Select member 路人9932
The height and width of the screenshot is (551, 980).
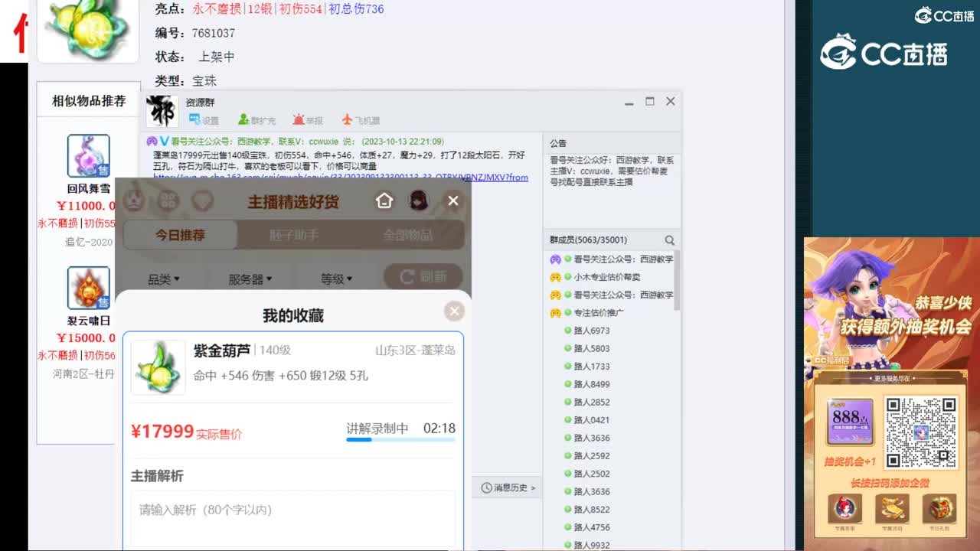(591, 545)
